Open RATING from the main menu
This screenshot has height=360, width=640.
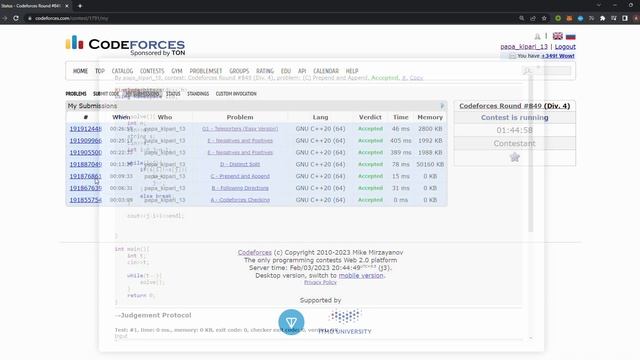tap(265, 71)
